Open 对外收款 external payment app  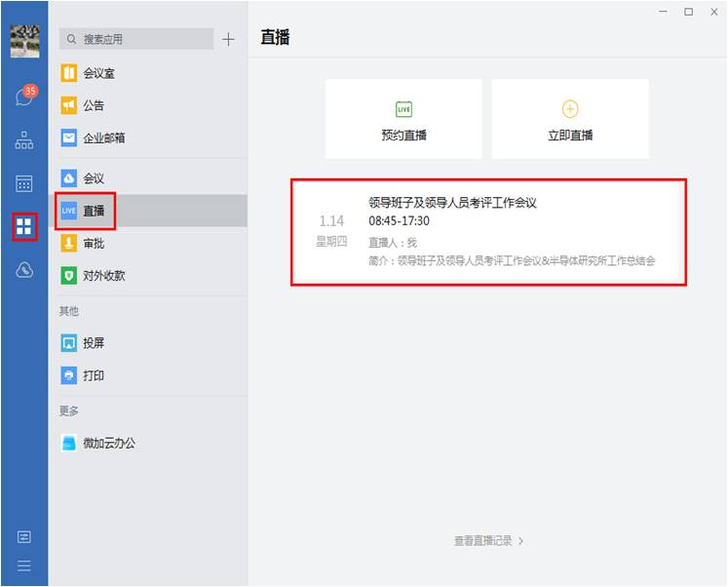[102, 276]
